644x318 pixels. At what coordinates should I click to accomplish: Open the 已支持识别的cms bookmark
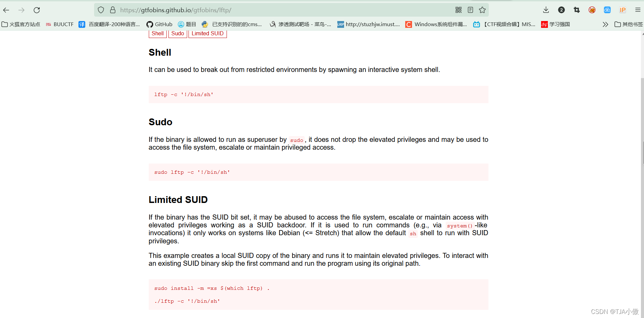pyautogui.click(x=232, y=24)
